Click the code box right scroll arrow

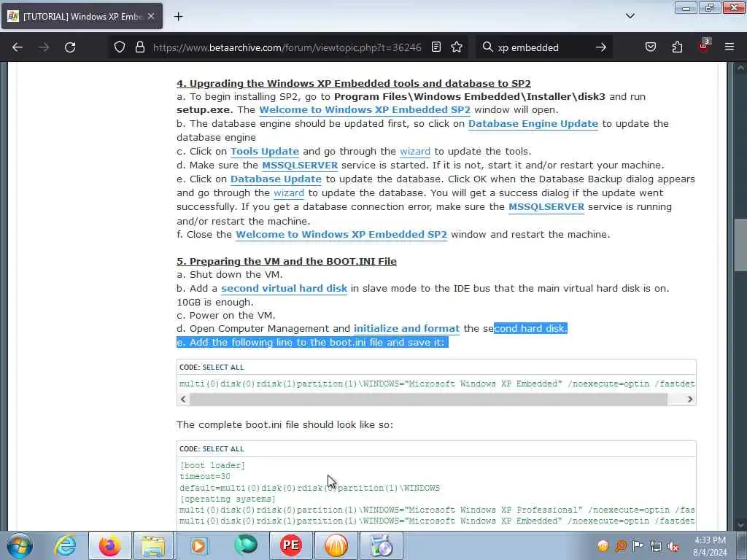click(690, 400)
